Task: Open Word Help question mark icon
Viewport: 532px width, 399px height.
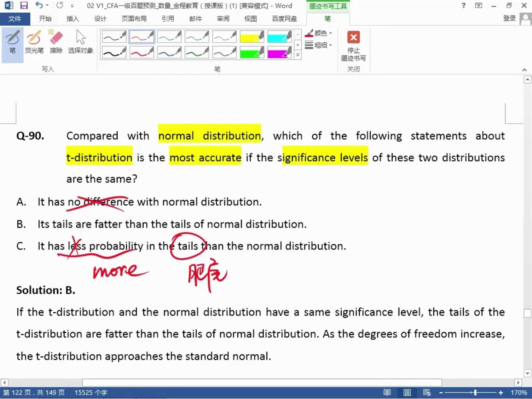Action: 463,6
